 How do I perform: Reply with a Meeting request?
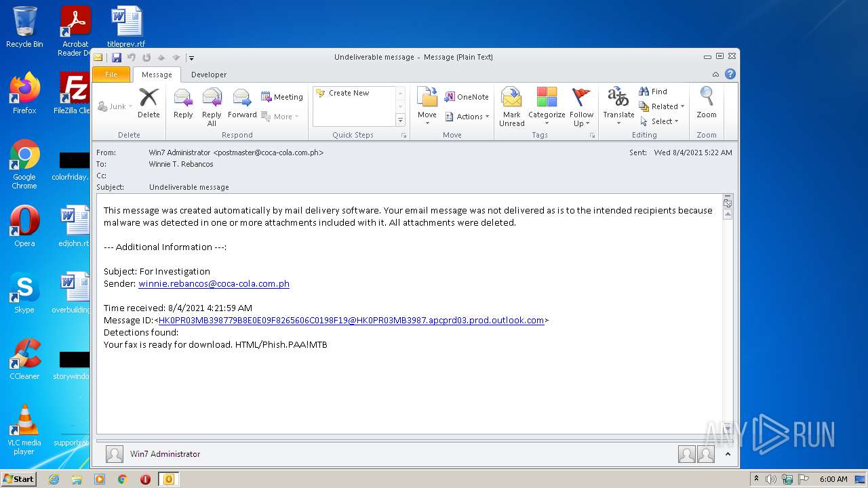[282, 97]
